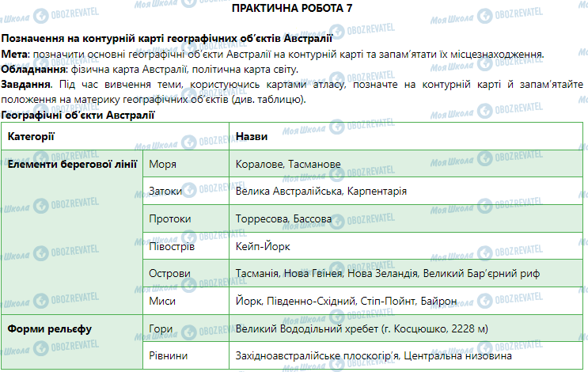Select the 'Велика Австралійська, Карпентарія' cell

point(321,192)
